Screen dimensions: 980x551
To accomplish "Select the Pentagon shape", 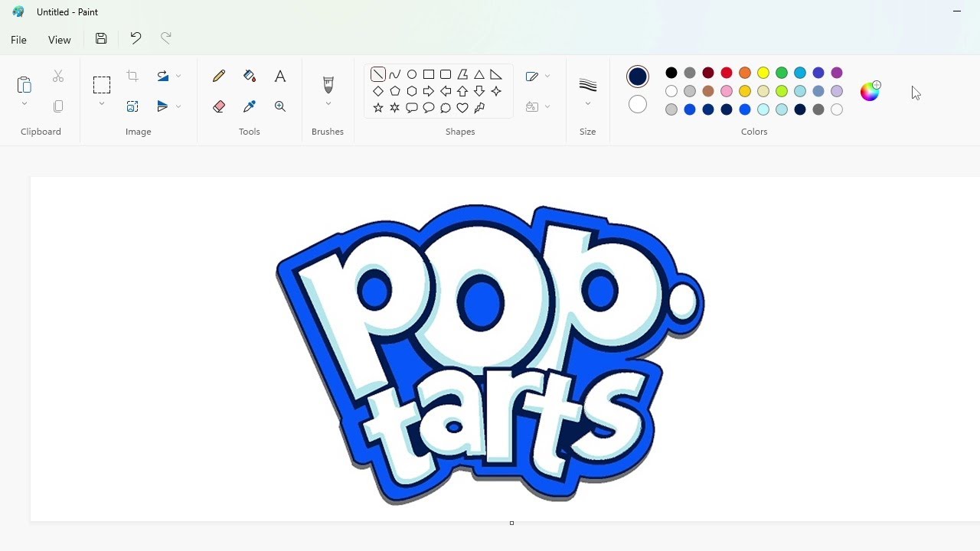I will pyautogui.click(x=395, y=91).
